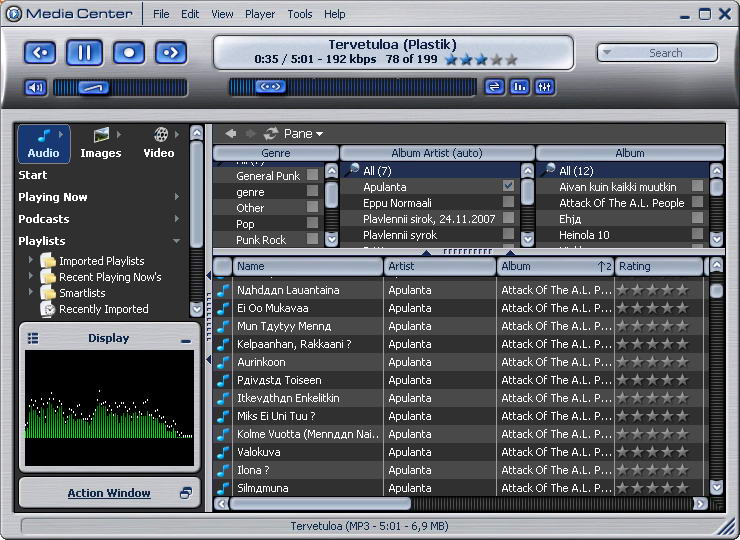Click the previous track button

pos(40,52)
